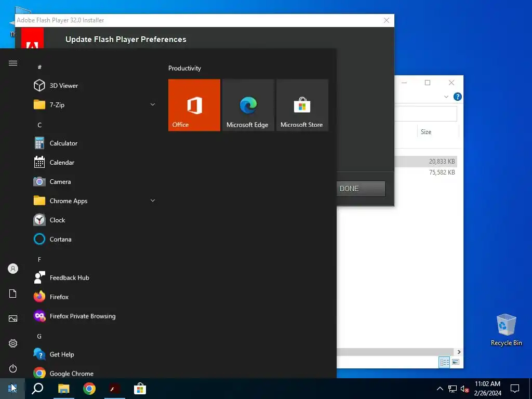Launch the Clock app

[95, 220]
